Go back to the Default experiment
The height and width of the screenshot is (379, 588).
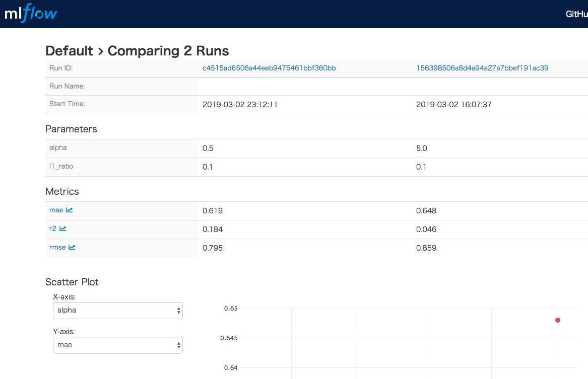pos(69,51)
